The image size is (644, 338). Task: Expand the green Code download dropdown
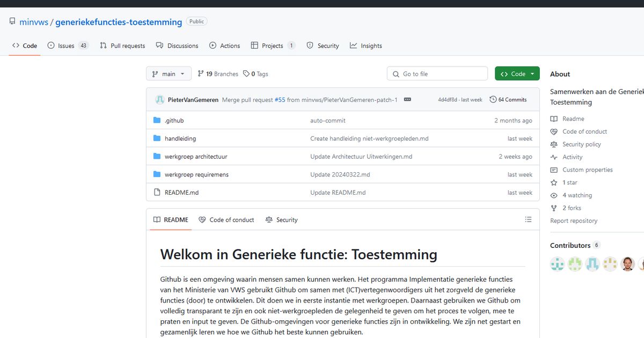tap(513, 74)
